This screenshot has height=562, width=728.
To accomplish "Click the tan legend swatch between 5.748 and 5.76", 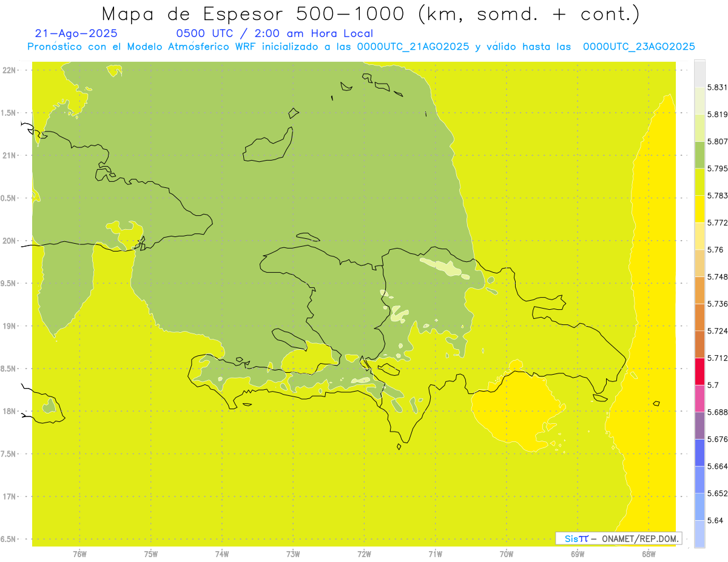I will point(699,263).
